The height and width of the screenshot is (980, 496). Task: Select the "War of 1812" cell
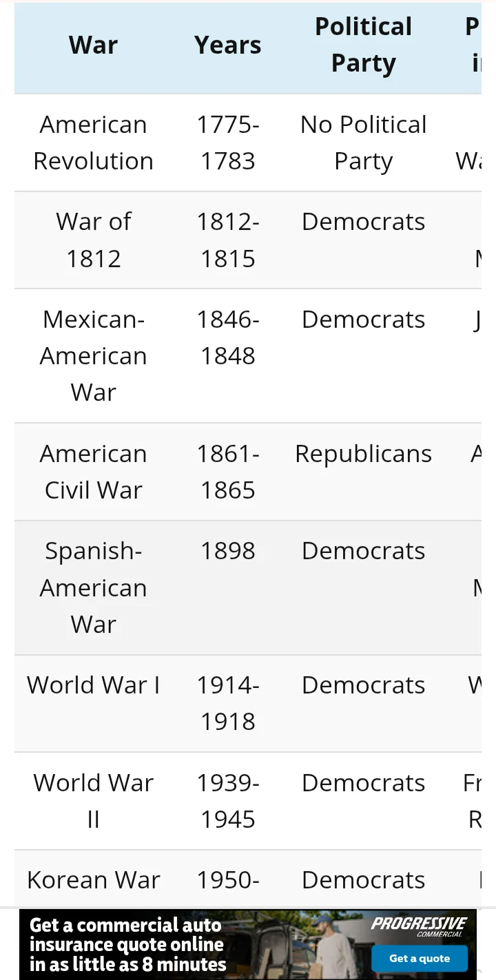(x=93, y=240)
